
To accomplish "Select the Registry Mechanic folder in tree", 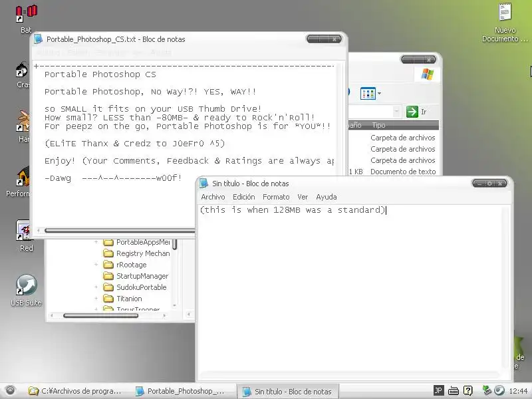I will tap(143, 253).
